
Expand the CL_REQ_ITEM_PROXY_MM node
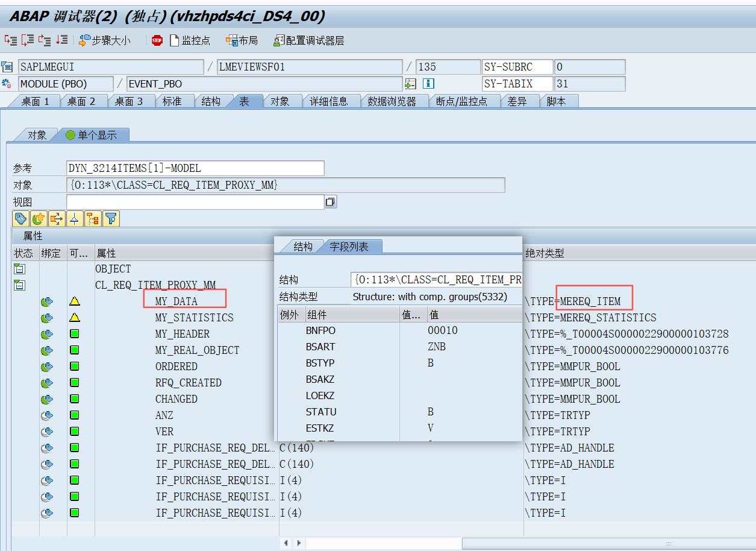click(x=20, y=285)
